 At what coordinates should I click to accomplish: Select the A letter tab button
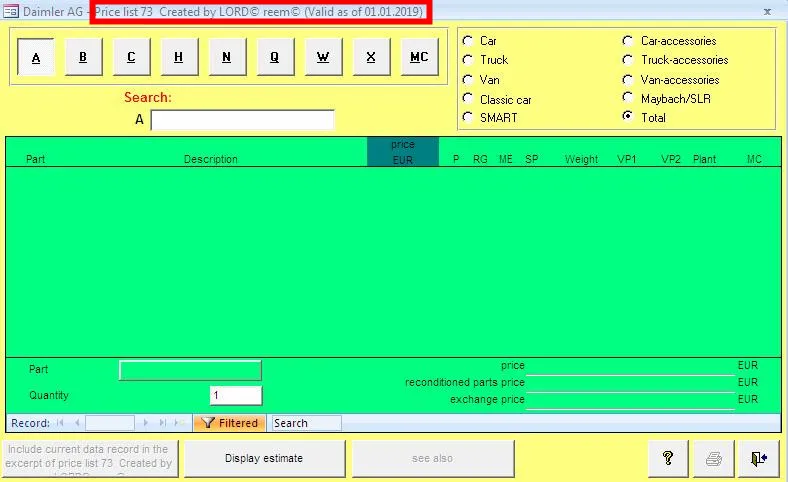[36, 57]
